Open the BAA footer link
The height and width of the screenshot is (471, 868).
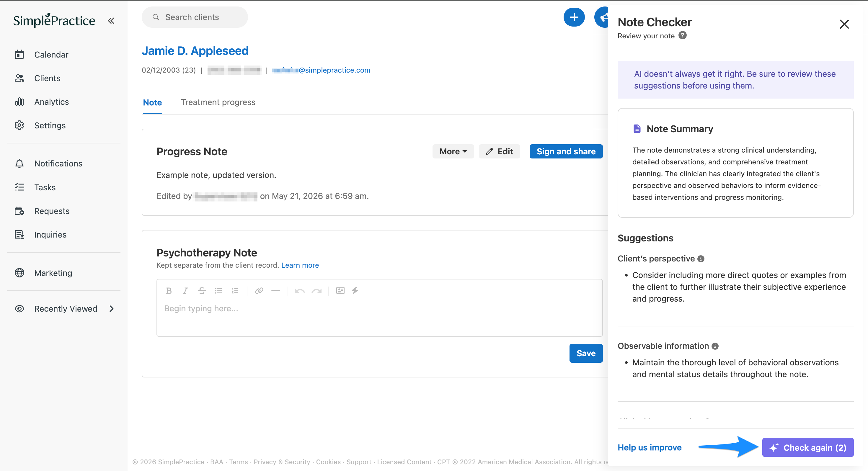point(216,462)
